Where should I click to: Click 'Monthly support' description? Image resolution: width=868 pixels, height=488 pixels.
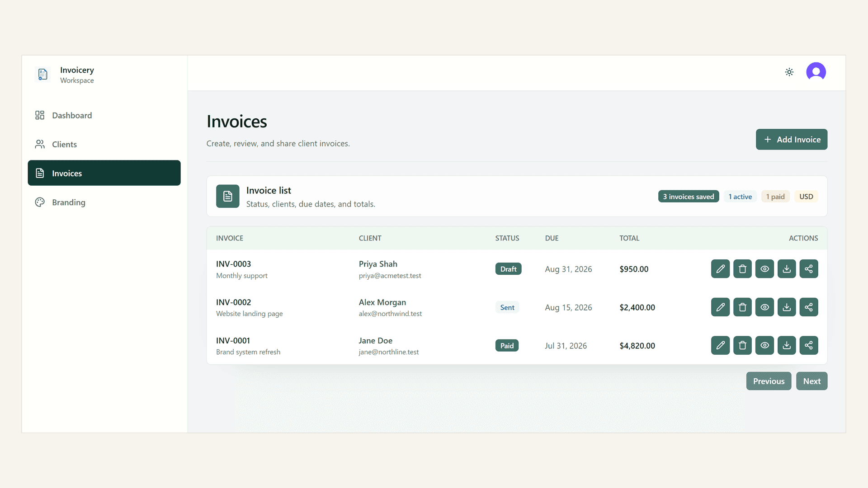(x=241, y=276)
